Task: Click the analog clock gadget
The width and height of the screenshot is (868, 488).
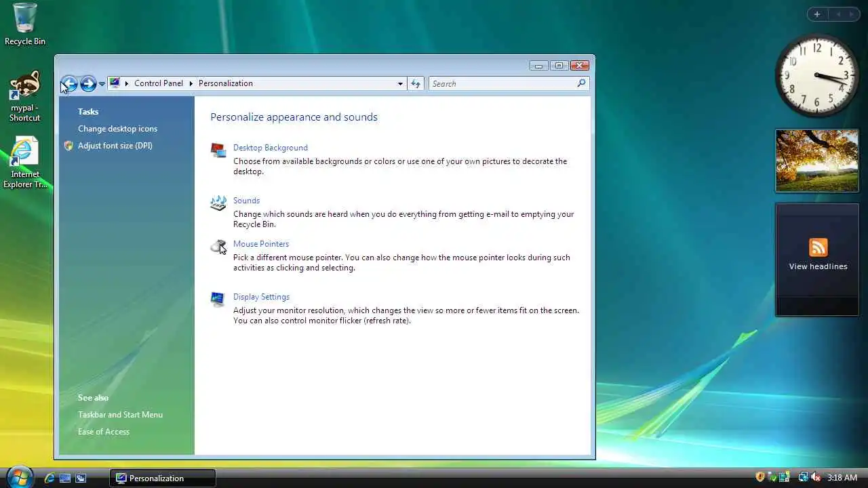Action: point(816,76)
